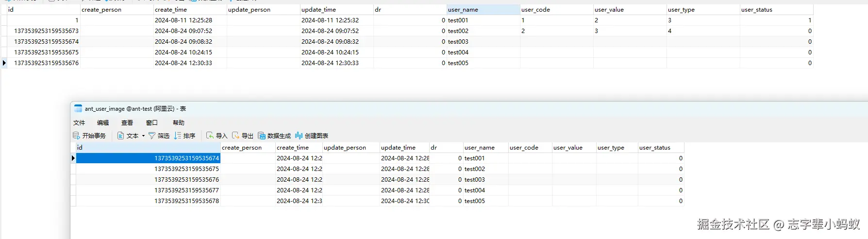Open the 查看 menu

point(127,123)
